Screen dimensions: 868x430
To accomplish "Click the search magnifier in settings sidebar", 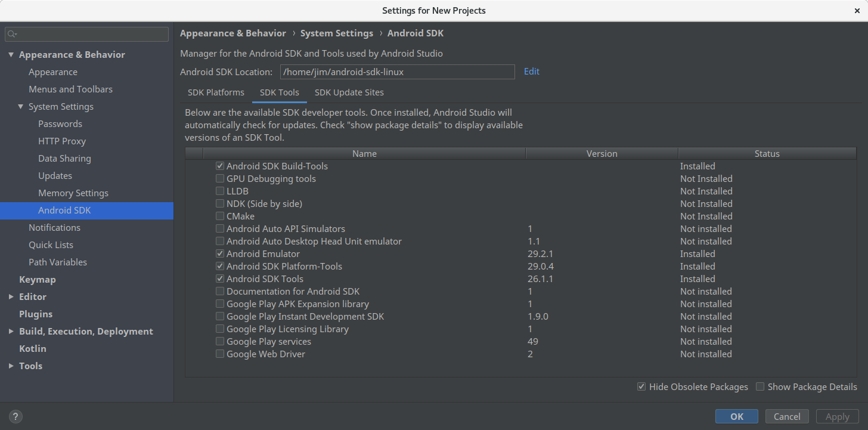I will click(12, 33).
